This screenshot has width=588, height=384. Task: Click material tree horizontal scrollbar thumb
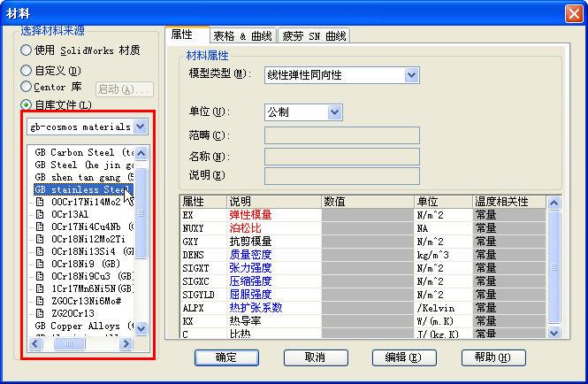69,343
